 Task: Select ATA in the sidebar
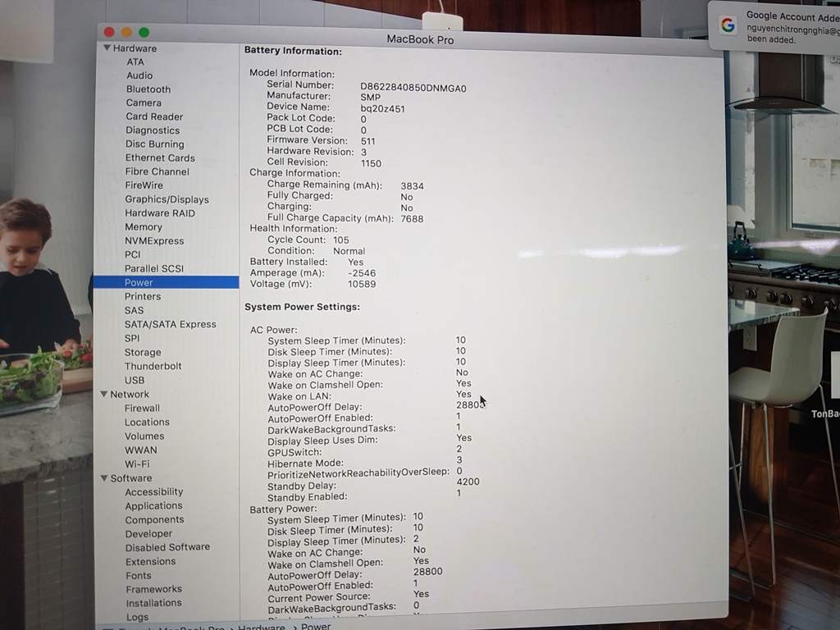[135, 62]
